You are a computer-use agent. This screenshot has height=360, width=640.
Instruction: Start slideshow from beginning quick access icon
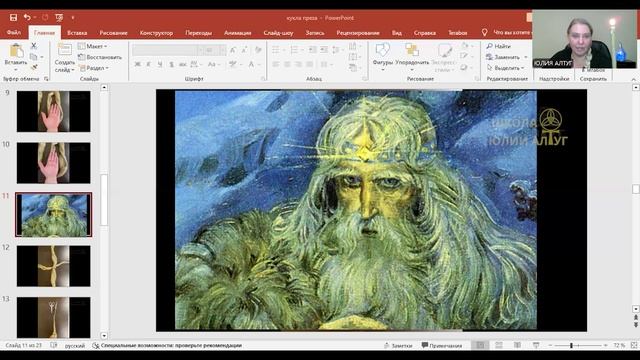[x=59, y=18]
